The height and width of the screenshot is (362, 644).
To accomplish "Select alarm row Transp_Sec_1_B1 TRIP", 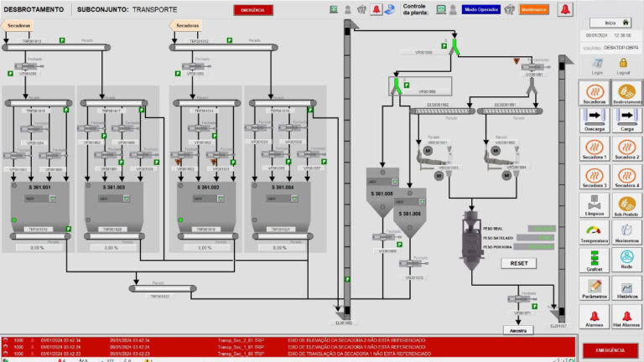I will coord(288,347).
